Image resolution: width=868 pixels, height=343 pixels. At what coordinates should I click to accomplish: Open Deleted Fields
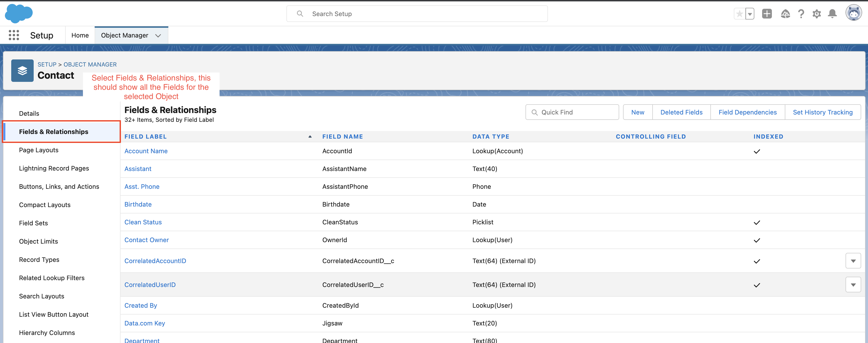pyautogui.click(x=681, y=112)
